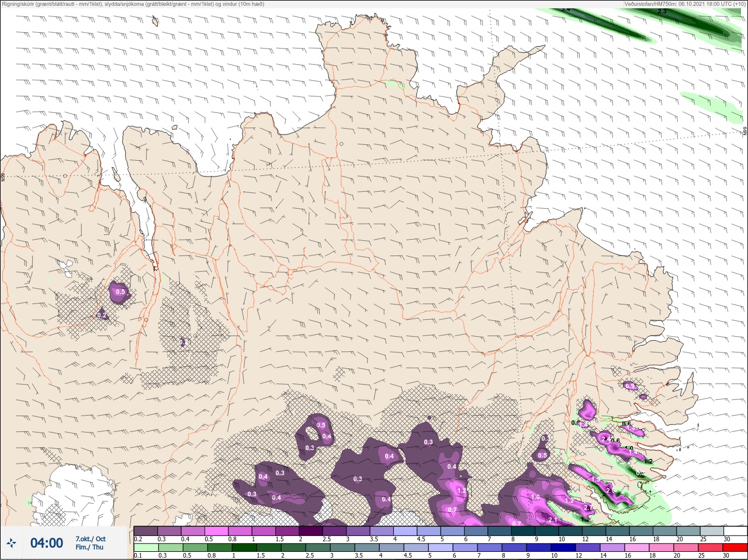Click the 'Fim./ Thu' weekday text
The height and width of the screenshot is (560, 748).
pyautogui.click(x=89, y=547)
